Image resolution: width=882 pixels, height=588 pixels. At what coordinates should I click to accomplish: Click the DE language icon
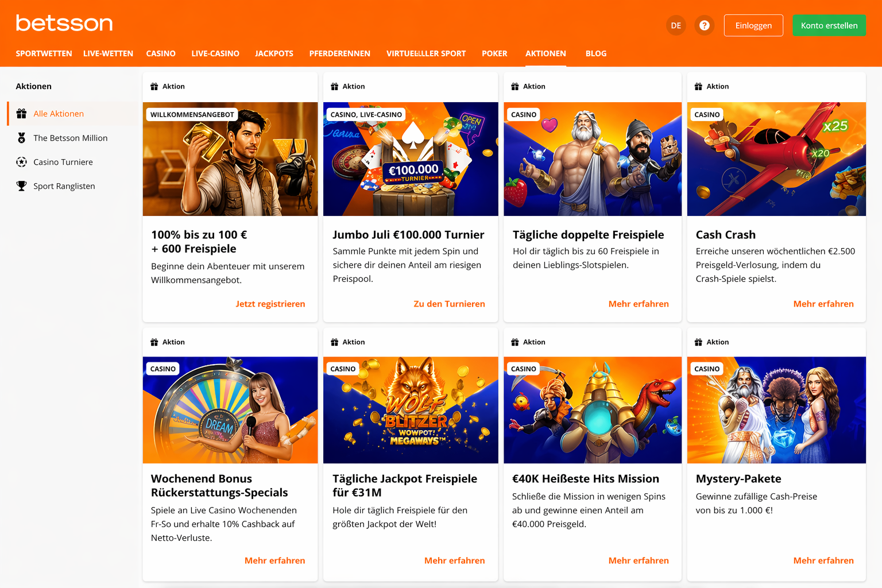tap(676, 25)
